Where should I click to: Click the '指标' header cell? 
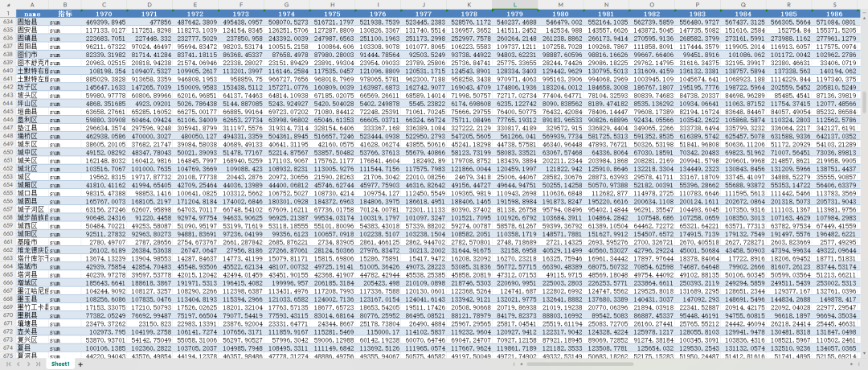click(x=65, y=13)
